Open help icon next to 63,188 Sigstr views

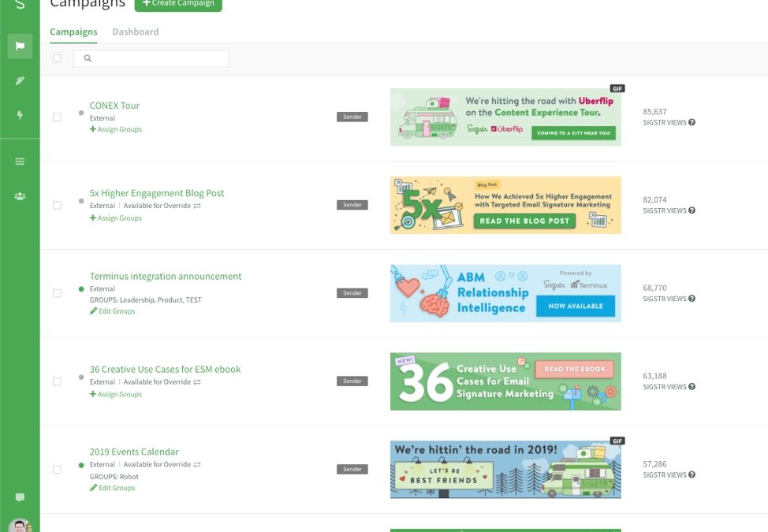[x=692, y=387]
